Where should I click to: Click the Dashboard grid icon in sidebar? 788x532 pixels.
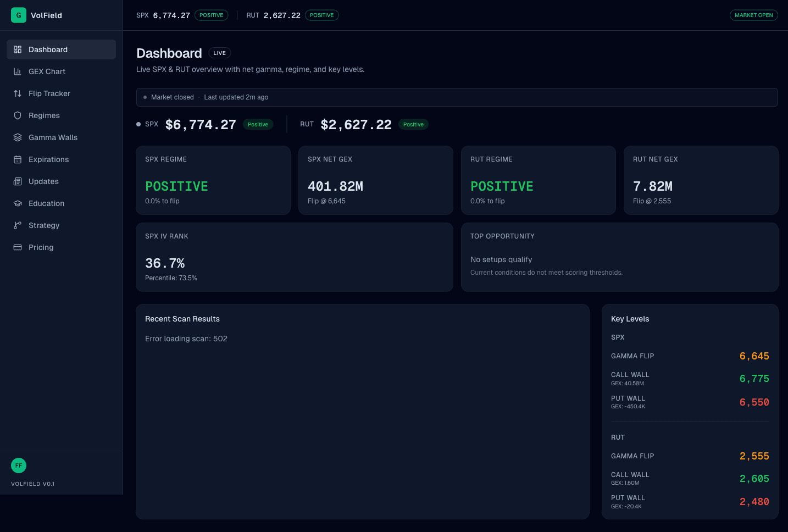(18, 49)
